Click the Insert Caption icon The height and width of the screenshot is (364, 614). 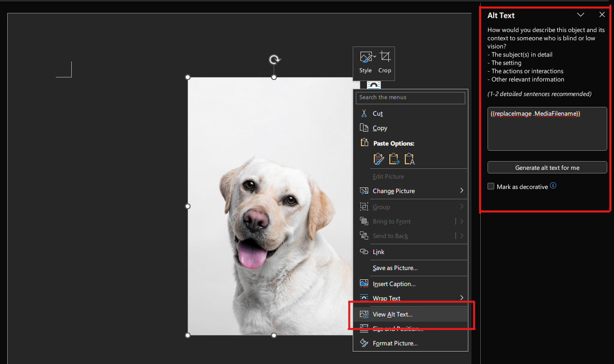[365, 283]
